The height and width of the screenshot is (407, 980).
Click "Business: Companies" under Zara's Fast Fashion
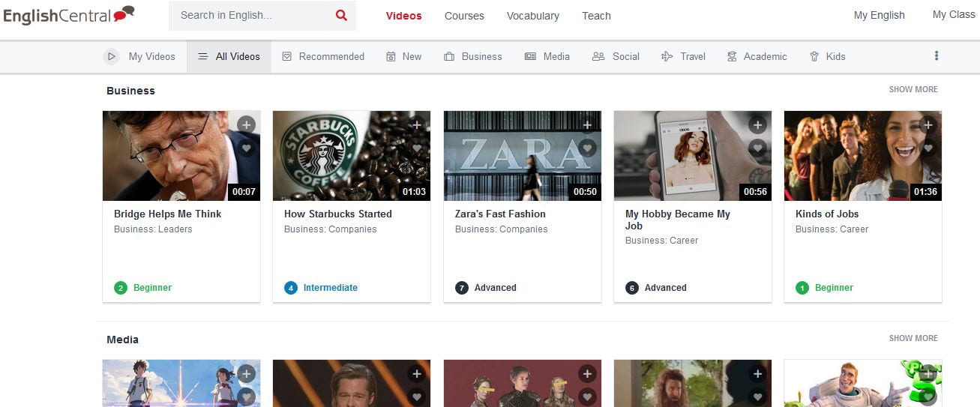[502, 229]
